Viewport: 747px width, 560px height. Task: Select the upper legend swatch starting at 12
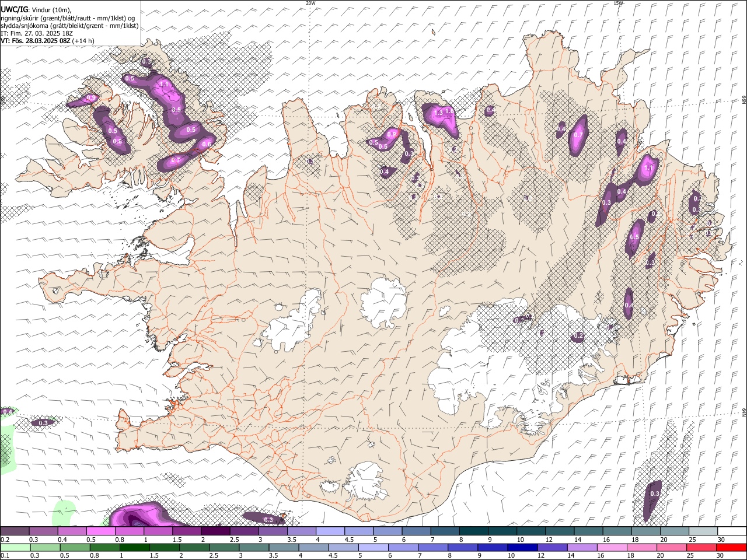coord(560,531)
